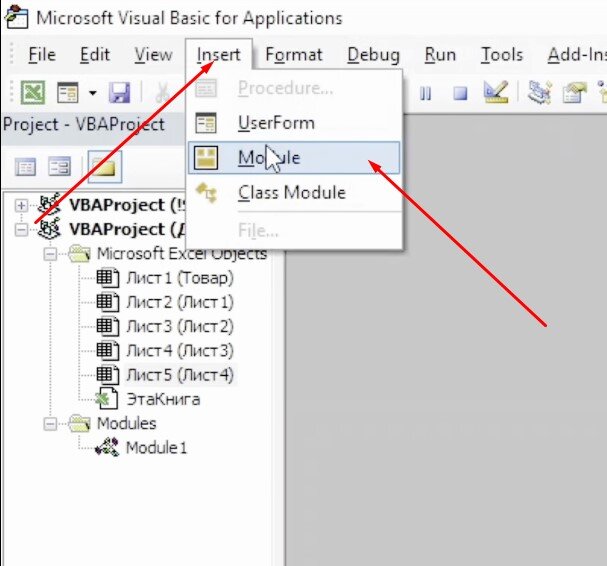
Task: Collapse the Modules folder
Action: [x=50, y=424]
